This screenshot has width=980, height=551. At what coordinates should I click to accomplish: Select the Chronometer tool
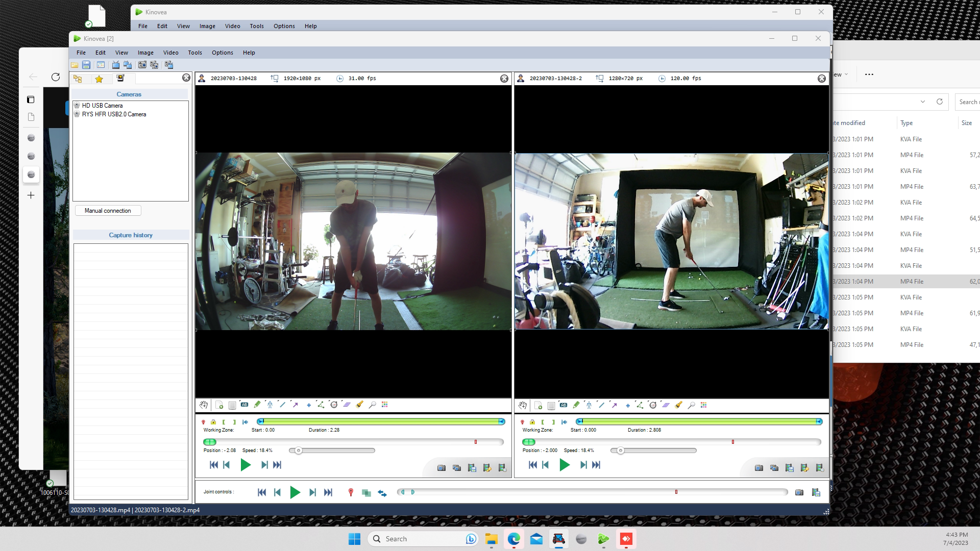tap(334, 405)
